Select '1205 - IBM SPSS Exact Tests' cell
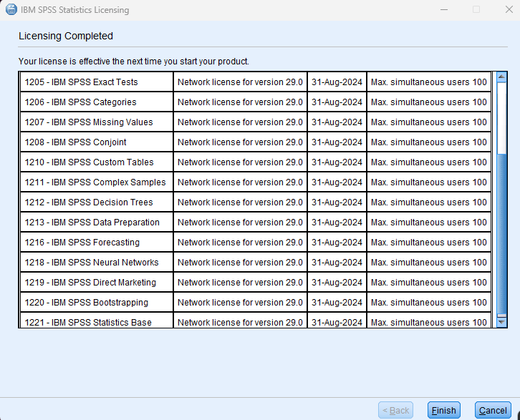Screen dimensions: 520x420 97,82
